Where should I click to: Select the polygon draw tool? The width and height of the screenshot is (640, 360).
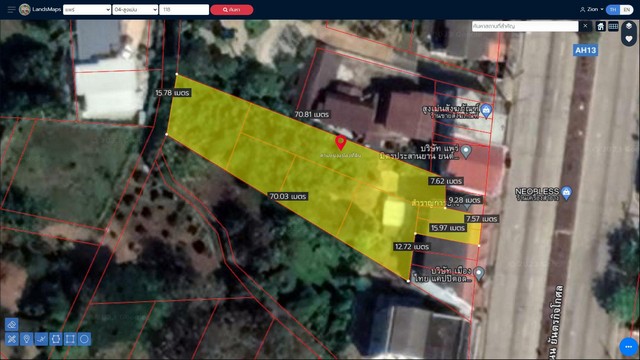click(56, 339)
